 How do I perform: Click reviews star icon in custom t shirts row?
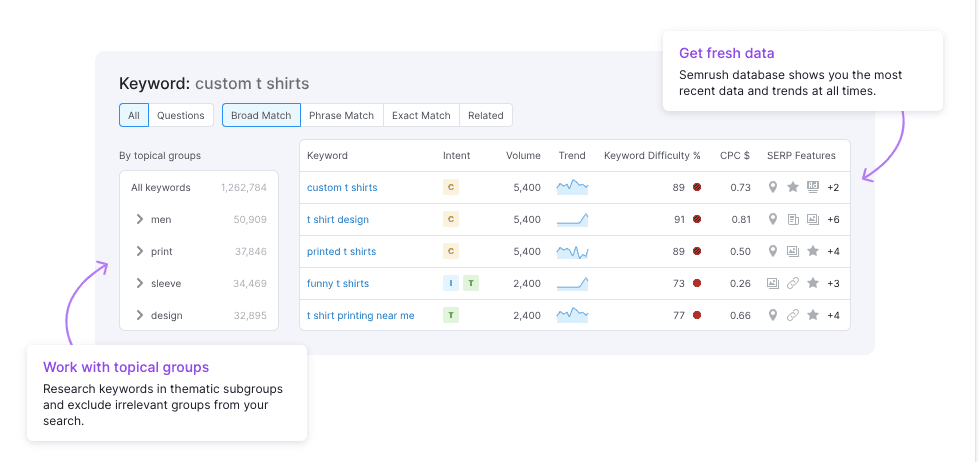793,187
